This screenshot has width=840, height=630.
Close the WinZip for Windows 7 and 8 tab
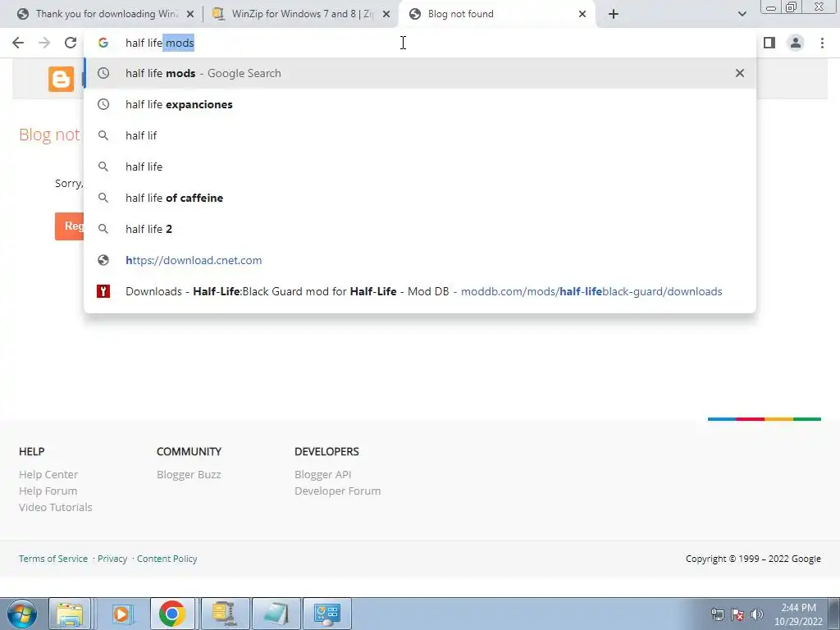386,14
